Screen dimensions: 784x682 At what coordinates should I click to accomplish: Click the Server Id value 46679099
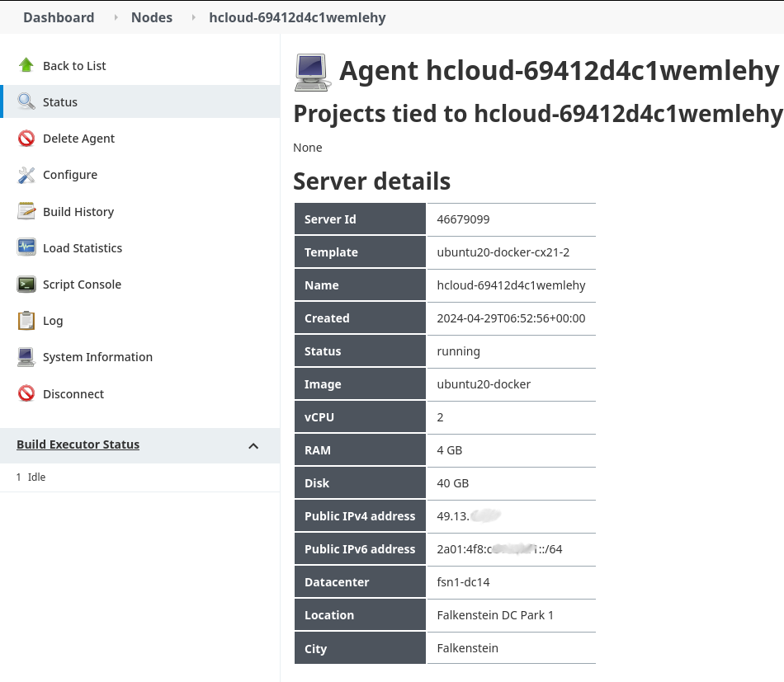(463, 219)
